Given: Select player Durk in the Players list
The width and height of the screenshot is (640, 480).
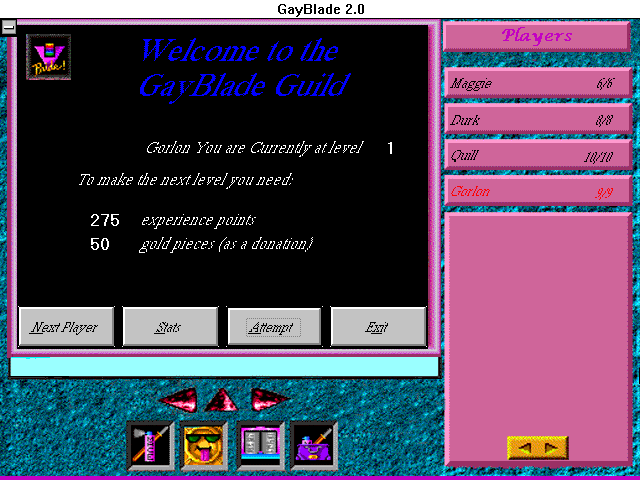Looking at the screenshot, I should (x=537, y=119).
